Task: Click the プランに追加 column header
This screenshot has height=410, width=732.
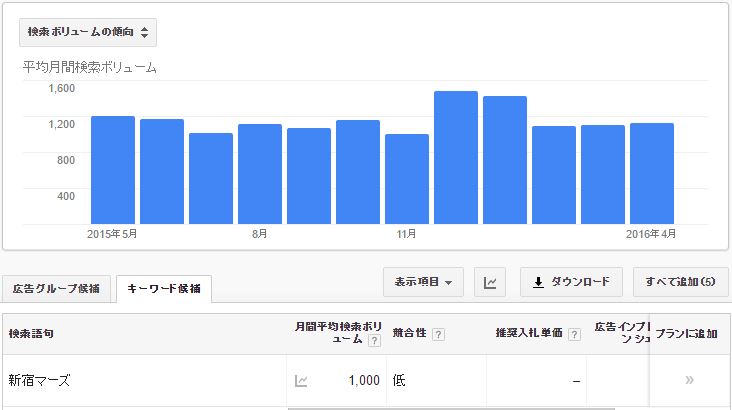Action: click(686, 333)
